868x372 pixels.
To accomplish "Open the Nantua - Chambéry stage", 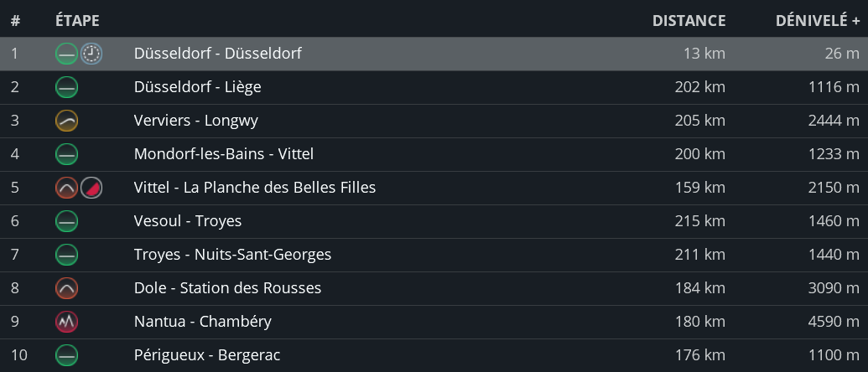I will pos(202,322).
